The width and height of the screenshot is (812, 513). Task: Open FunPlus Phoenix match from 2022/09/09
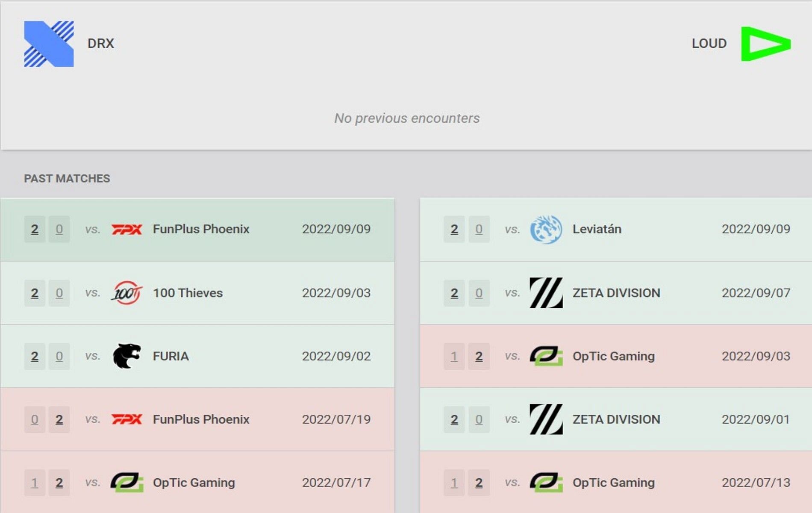pyautogui.click(x=201, y=229)
